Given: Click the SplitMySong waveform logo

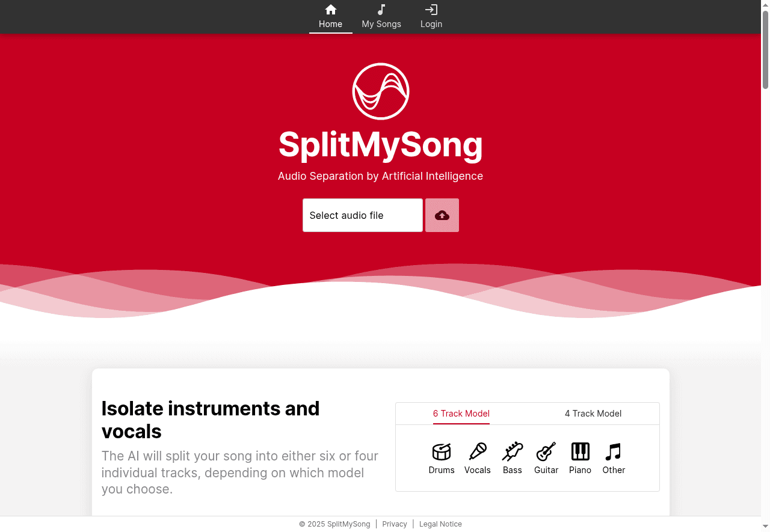Looking at the screenshot, I should pos(380,91).
